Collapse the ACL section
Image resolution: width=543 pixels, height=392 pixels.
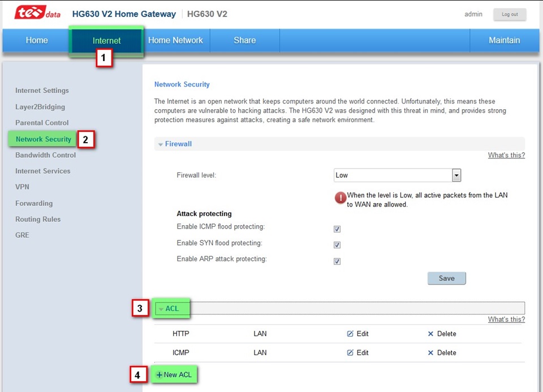tap(171, 309)
